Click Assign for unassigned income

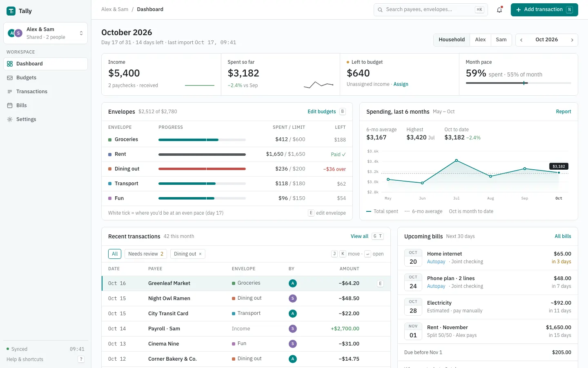click(401, 84)
